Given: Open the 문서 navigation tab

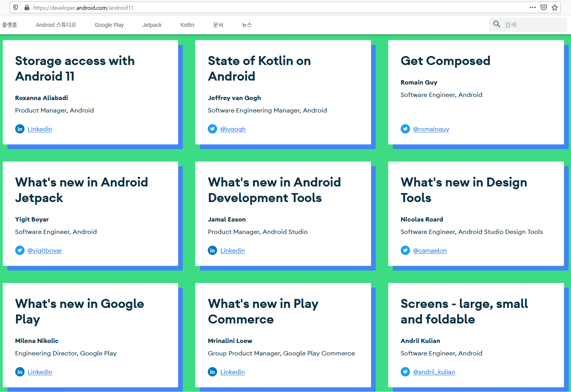Looking at the screenshot, I should [218, 25].
